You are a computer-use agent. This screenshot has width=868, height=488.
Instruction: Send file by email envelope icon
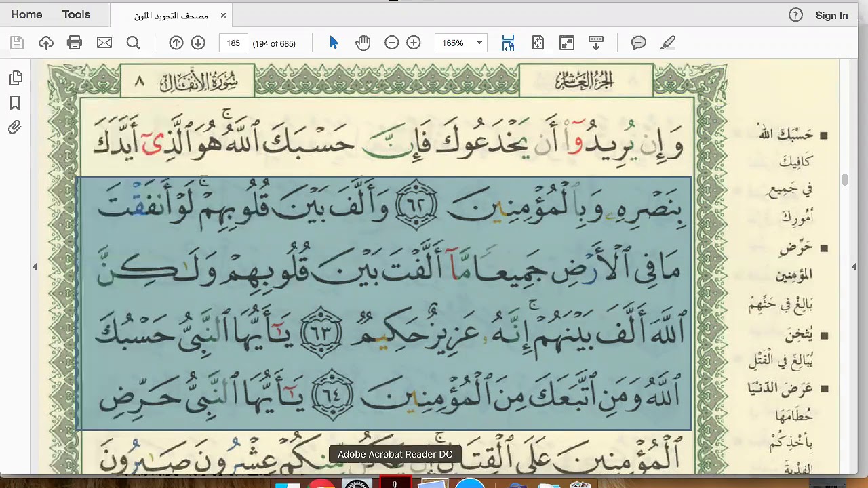click(x=104, y=43)
